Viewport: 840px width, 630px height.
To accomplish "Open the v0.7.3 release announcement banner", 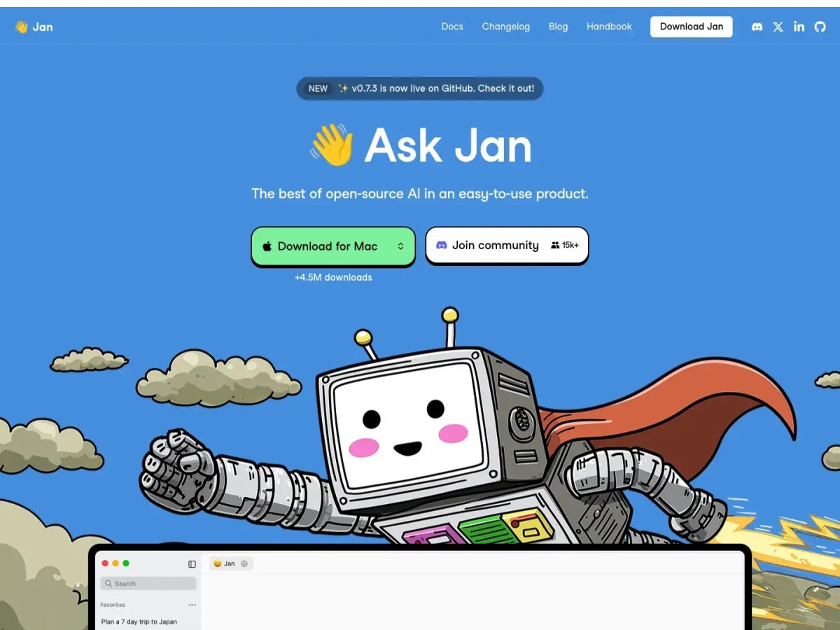I will click(420, 88).
